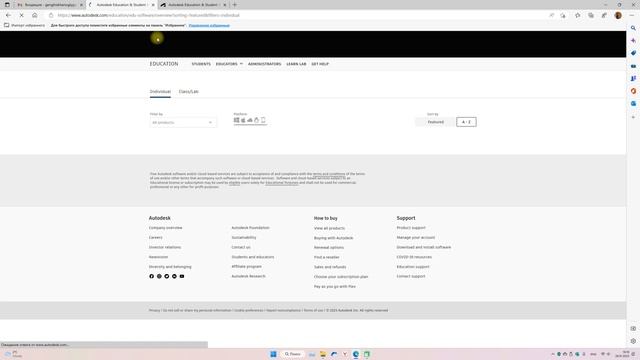
Task: Open Manage your account footer link
Action: [416, 238]
